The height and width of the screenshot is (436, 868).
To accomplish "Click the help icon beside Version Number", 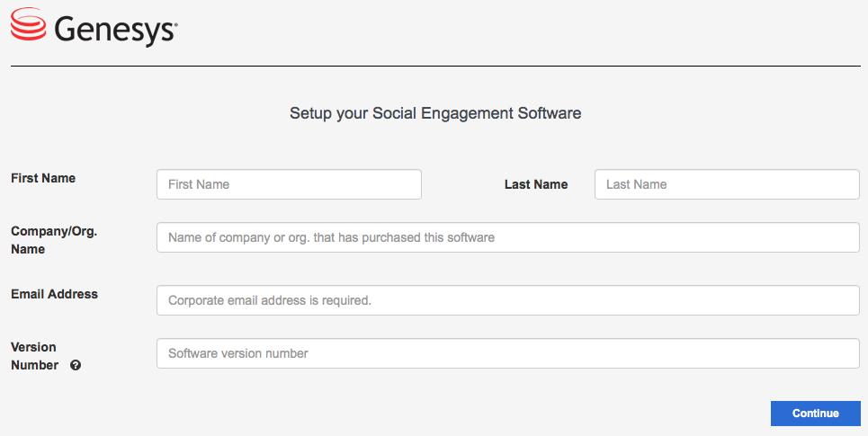I will coord(76,365).
